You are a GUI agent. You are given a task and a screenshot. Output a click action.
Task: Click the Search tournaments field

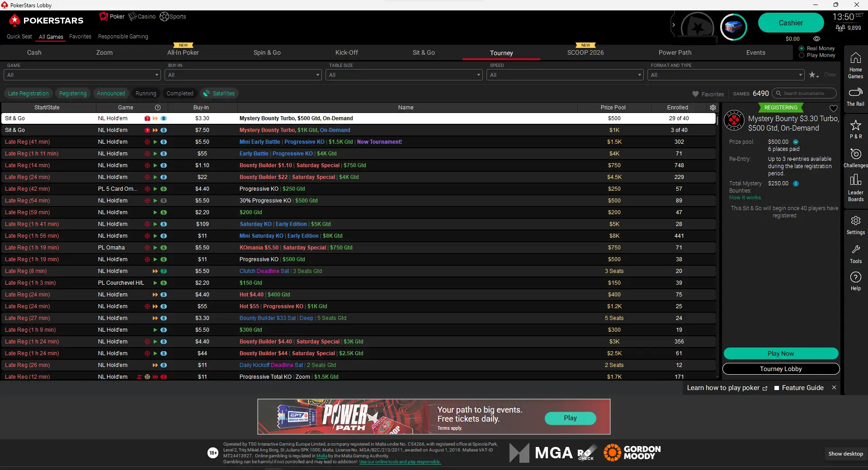point(804,93)
